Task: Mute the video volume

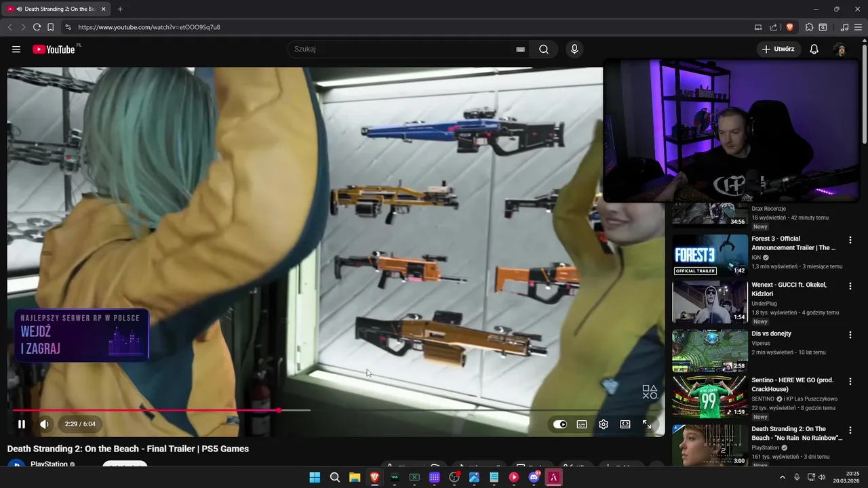Action: point(45,424)
